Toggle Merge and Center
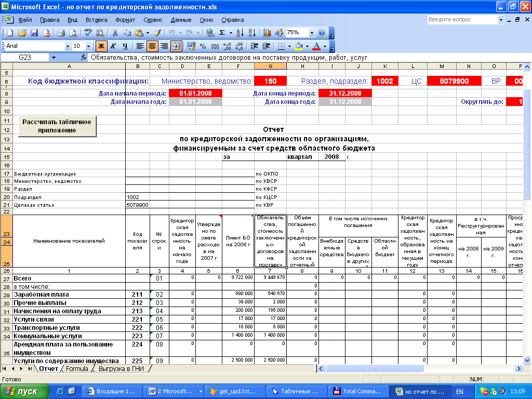 click(176, 46)
